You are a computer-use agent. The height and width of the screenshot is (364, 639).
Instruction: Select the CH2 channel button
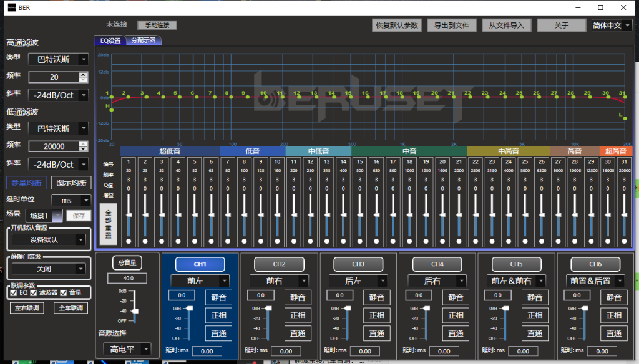point(279,264)
